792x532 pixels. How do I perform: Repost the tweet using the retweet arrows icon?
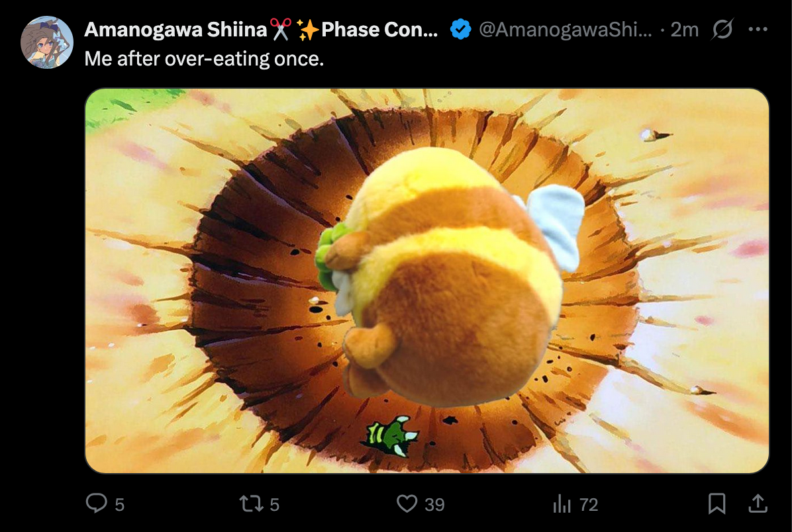click(x=251, y=504)
